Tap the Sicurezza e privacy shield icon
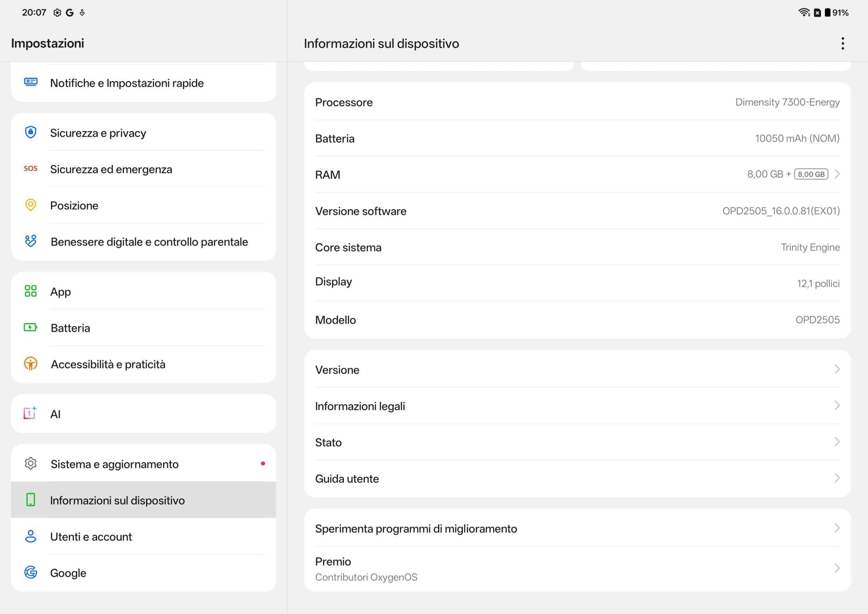868x614 pixels. [x=31, y=132]
